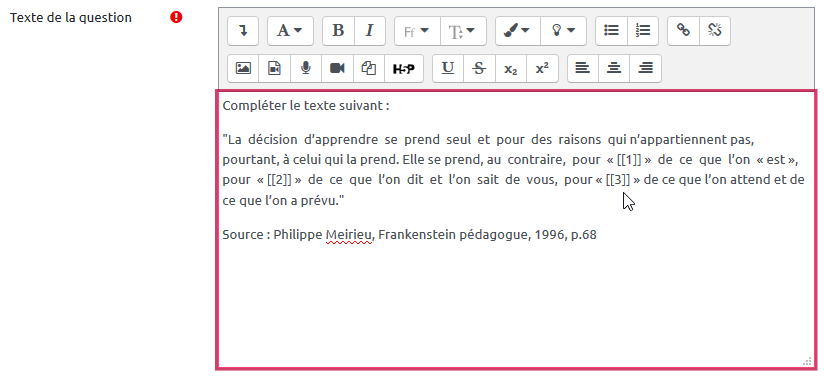Apply italic formatting
The height and width of the screenshot is (379, 824).
tap(369, 31)
